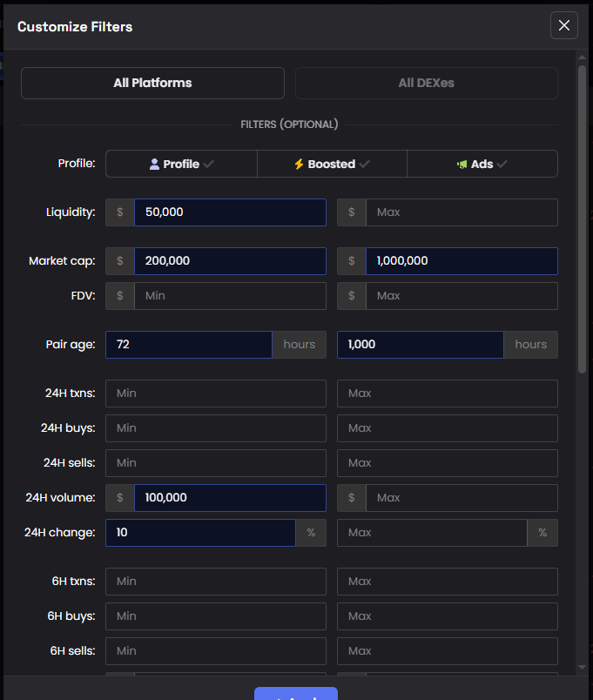Viewport: 593px width, 700px height.
Task: Click the Pair age maximum field with 1,000
Action: (x=421, y=345)
